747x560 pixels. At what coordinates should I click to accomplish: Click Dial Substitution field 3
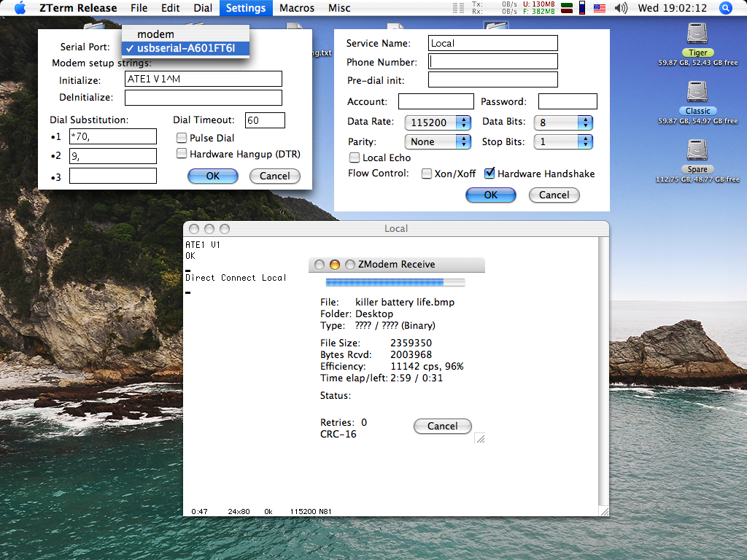tap(113, 176)
